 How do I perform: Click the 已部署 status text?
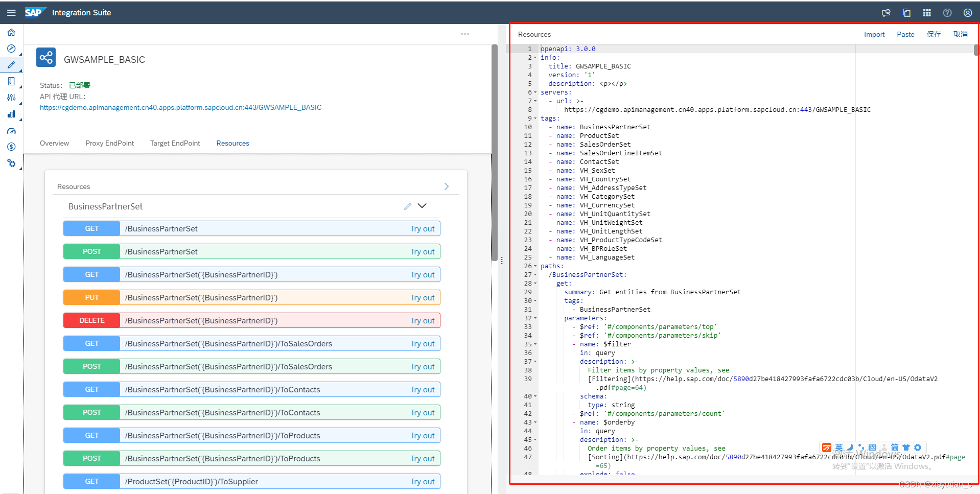[x=80, y=85]
